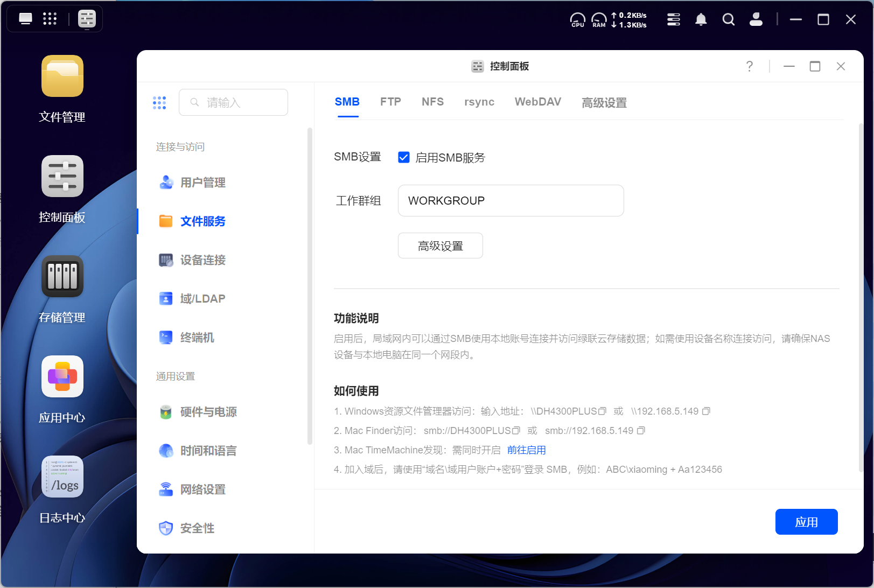Copy \\192.168.5.149 Windows address

pyautogui.click(x=706, y=411)
